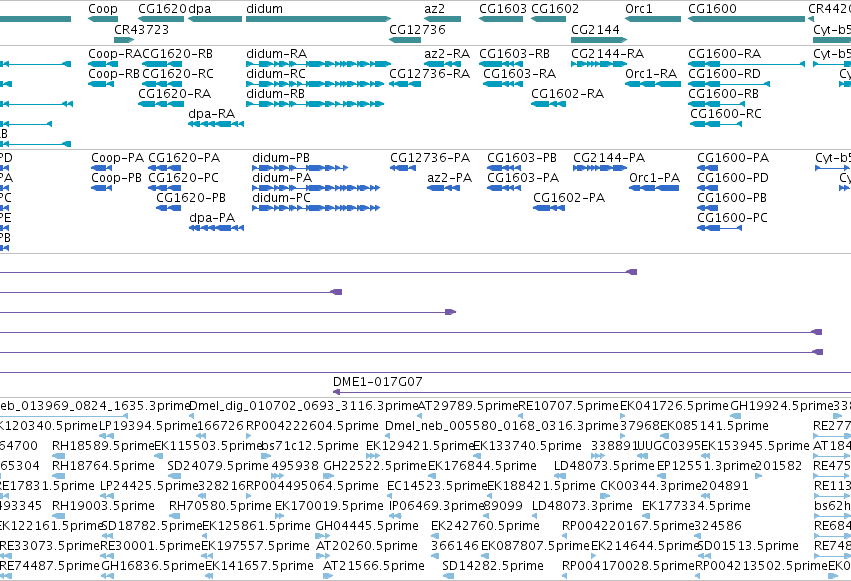Select the didum-RB transcript
Screen dimensions: 851x581
pyautogui.click(x=315, y=104)
